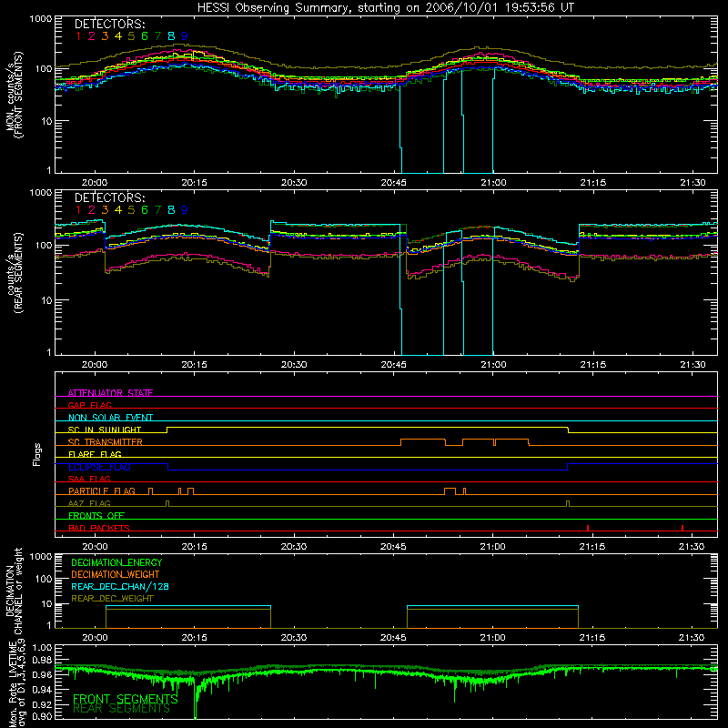Click the REAR_DEC_WEIGHT legend entry
The image size is (728, 728).
tap(112, 599)
